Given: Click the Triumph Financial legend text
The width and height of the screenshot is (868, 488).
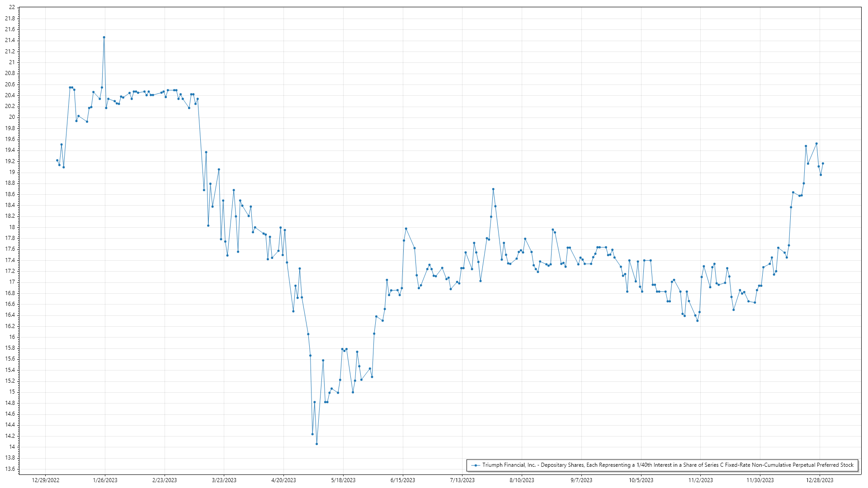Looking at the screenshot, I should tap(668, 465).
